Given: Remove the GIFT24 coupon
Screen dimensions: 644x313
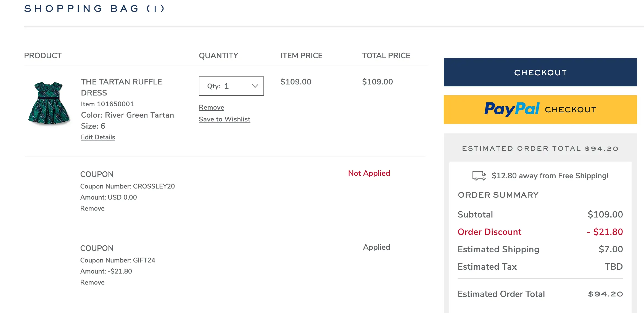Looking at the screenshot, I should coord(92,282).
